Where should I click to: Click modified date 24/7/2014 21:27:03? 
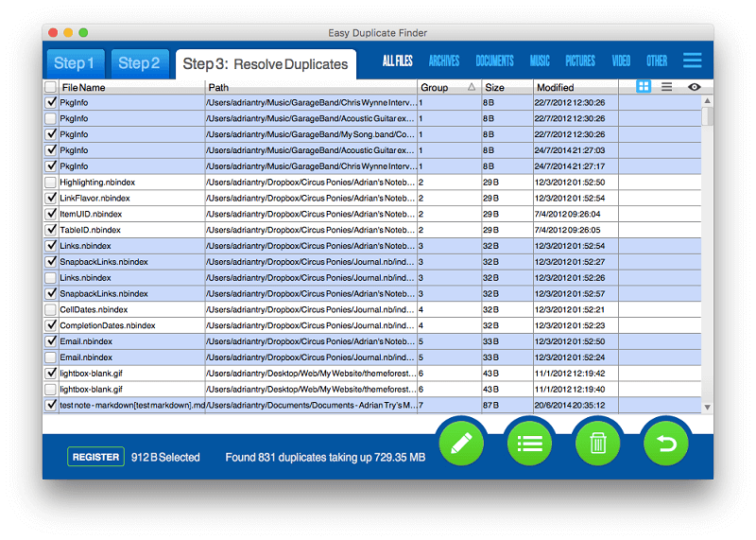pyautogui.click(x=570, y=150)
